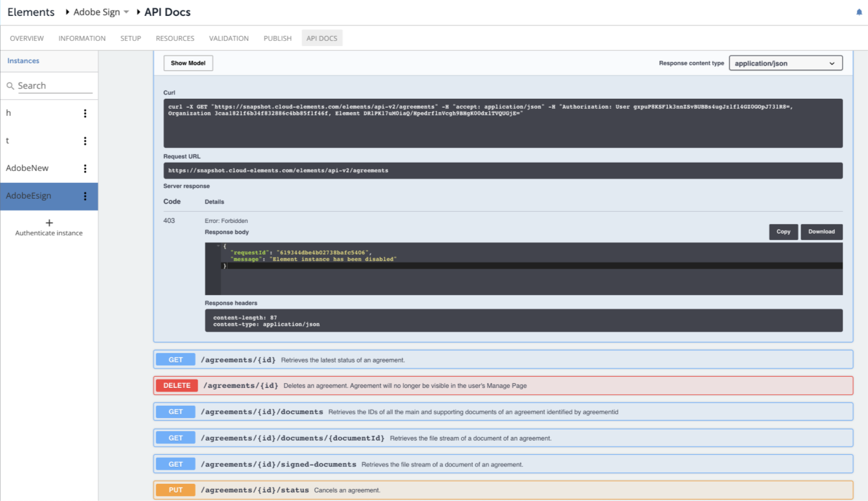
Task: Open the Validation tab
Action: coord(229,38)
